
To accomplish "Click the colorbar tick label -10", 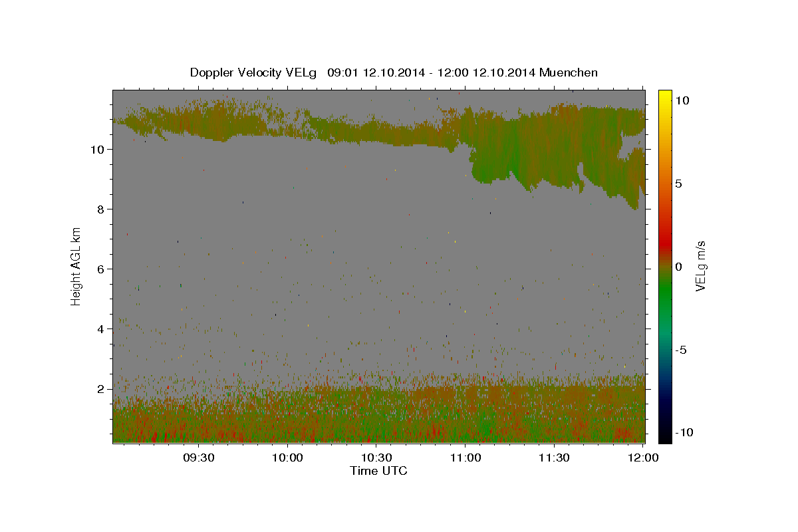I will 683,433.
